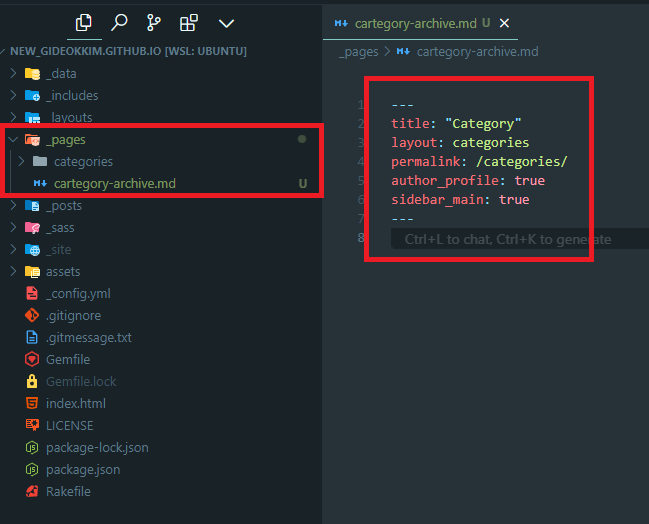Open the Source Control view icon

153,22
